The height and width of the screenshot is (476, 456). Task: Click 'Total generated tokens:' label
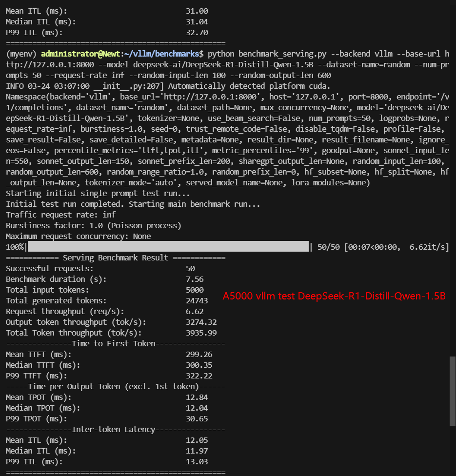point(56,300)
